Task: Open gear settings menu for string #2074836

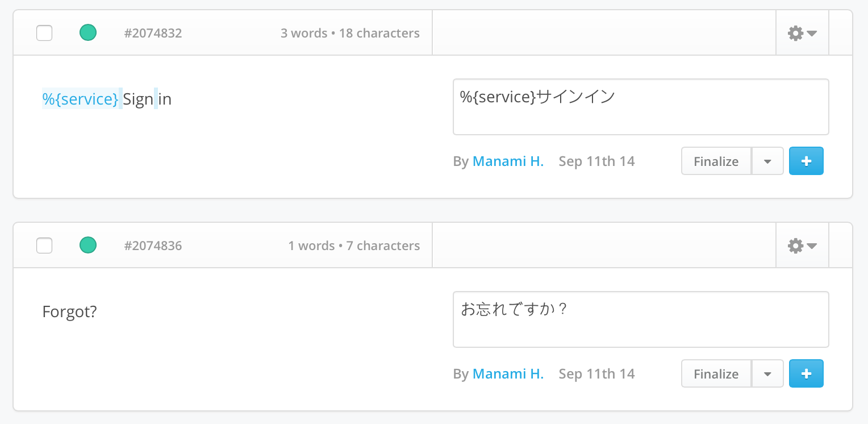Action: pos(802,246)
